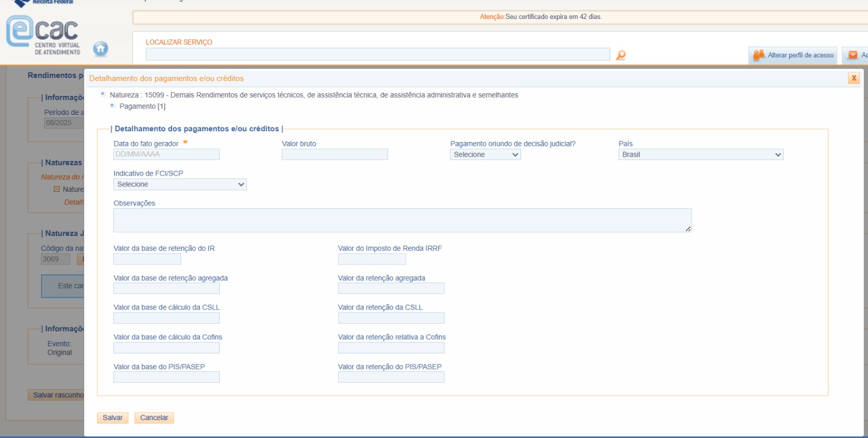This screenshot has height=438, width=868.
Task: Open Indicativo de FCI/SCP dropdown
Action: pos(180,184)
